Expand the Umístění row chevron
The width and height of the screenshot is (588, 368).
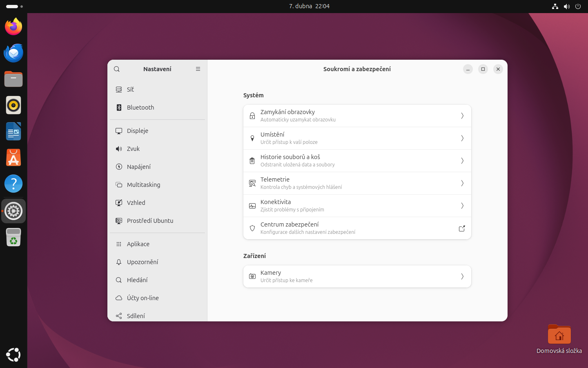coord(462,139)
